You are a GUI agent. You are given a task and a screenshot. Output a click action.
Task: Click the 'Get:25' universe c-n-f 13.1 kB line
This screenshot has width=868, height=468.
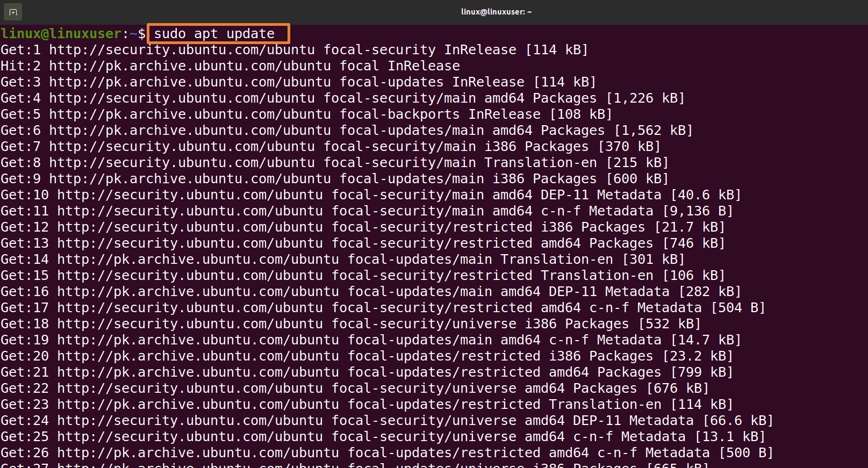click(383, 437)
